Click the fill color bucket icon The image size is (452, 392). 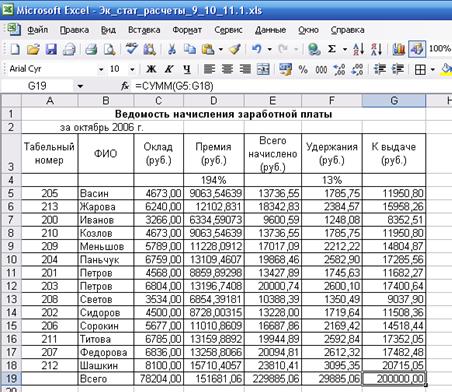click(447, 69)
